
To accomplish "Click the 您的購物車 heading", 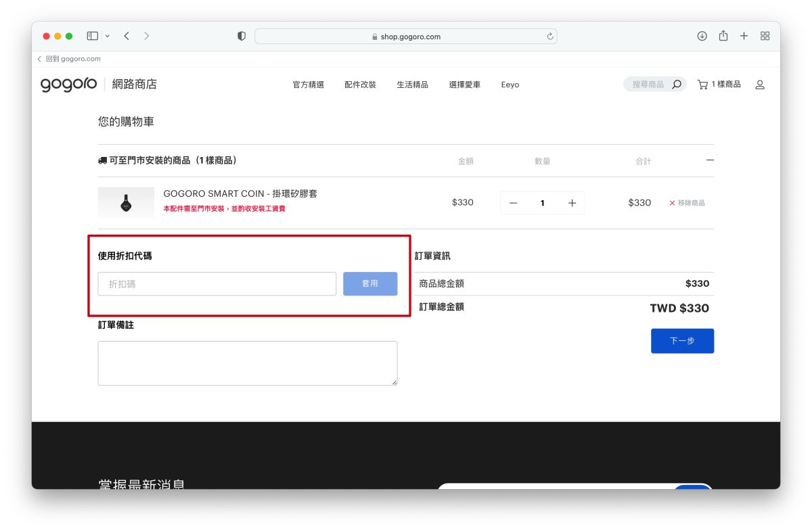I will click(x=126, y=122).
